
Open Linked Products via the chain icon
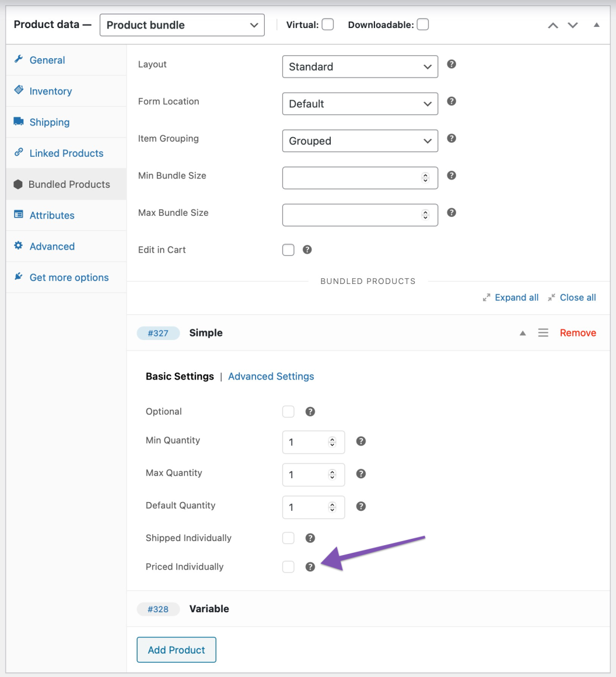coord(19,153)
